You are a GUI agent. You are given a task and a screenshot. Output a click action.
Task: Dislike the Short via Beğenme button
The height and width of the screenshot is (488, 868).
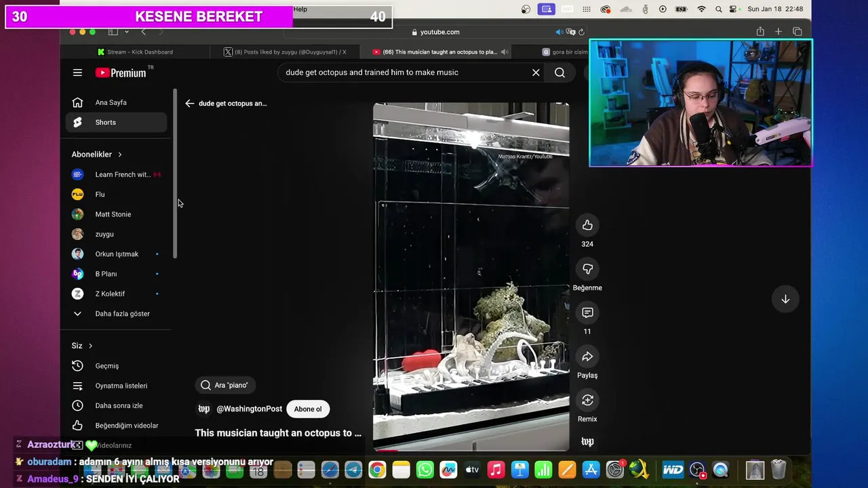coord(587,269)
